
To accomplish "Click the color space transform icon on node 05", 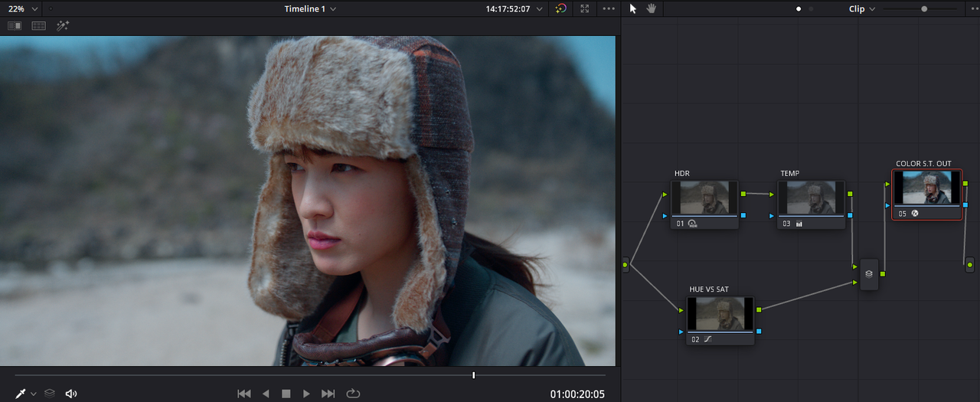I will (913, 214).
